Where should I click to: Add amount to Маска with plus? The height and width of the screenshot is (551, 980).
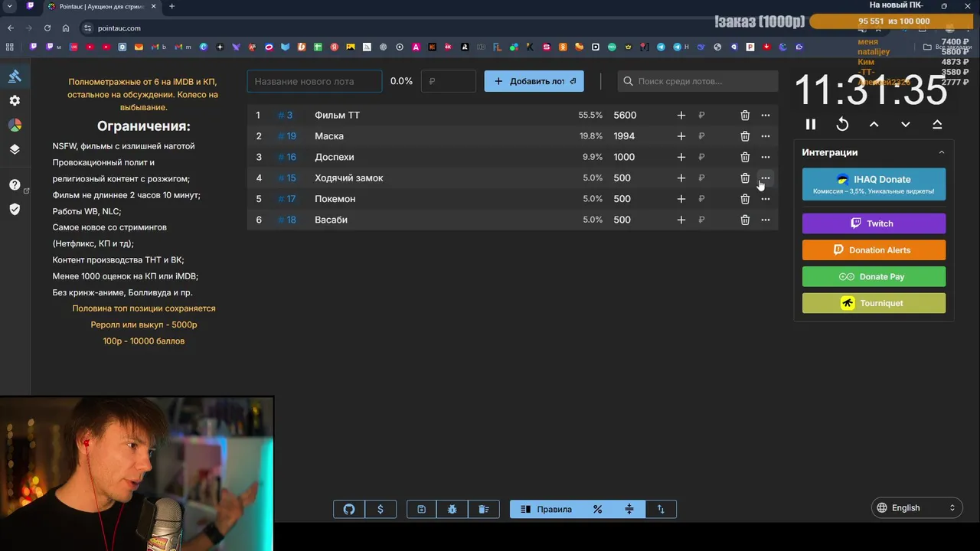[x=681, y=136]
